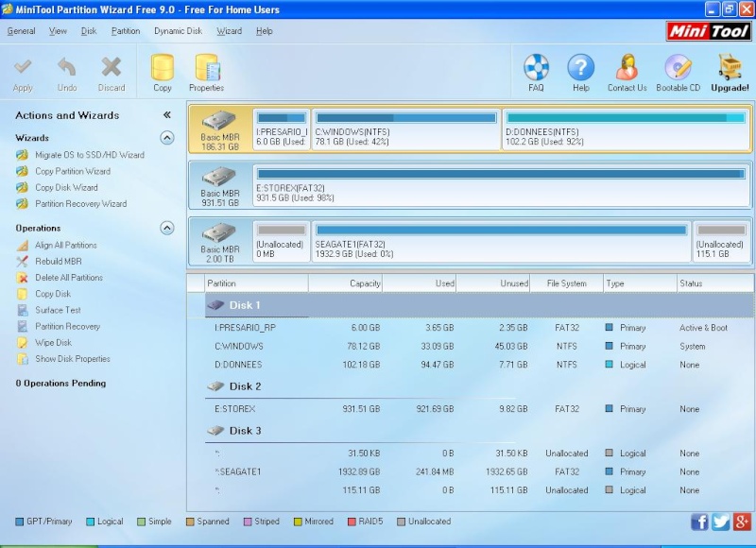Choose Align All Partitions operation
Image resolution: width=756 pixels, height=548 pixels.
point(65,245)
